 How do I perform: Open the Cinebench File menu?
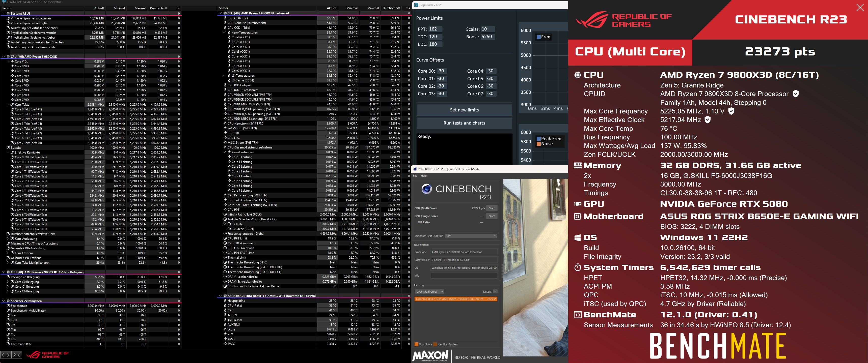pyautogui.click(x=415, y=176)
